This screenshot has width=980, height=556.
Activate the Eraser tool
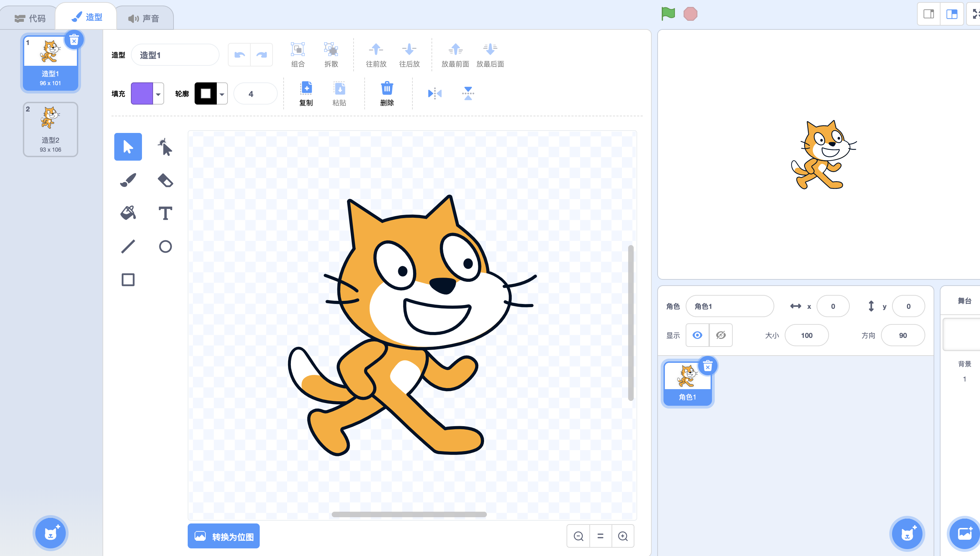coord(165,180)
